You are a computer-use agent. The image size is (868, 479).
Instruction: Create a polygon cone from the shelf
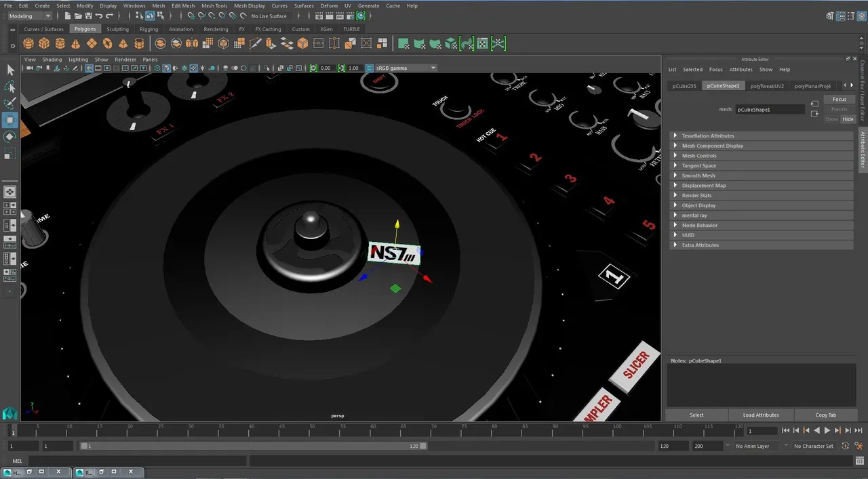pyautogui.click(x=76, y=43)
